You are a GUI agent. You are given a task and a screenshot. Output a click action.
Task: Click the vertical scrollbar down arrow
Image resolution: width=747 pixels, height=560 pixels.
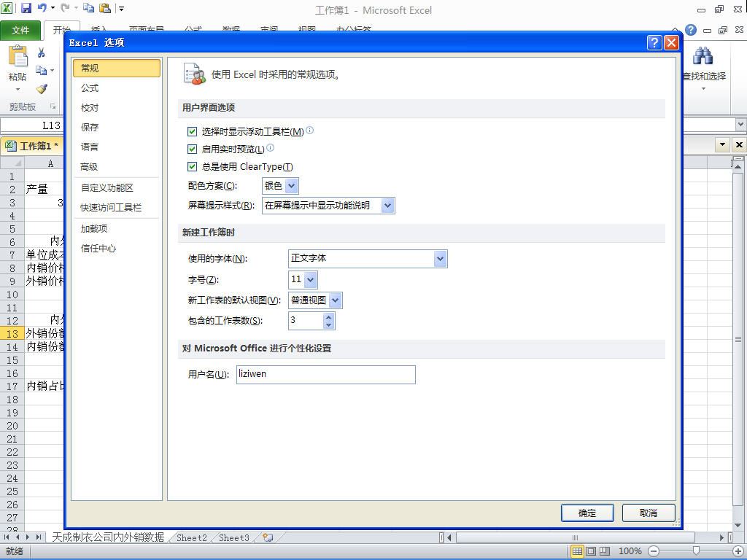738,525
